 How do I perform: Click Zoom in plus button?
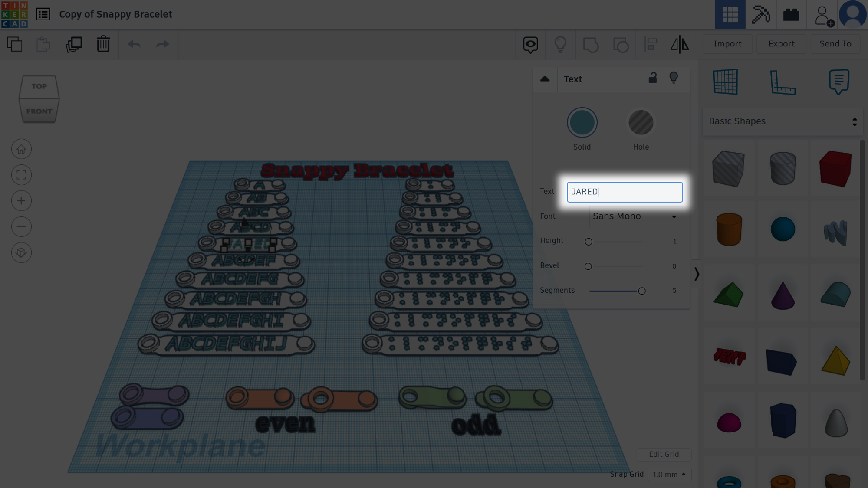click(21, 201)
